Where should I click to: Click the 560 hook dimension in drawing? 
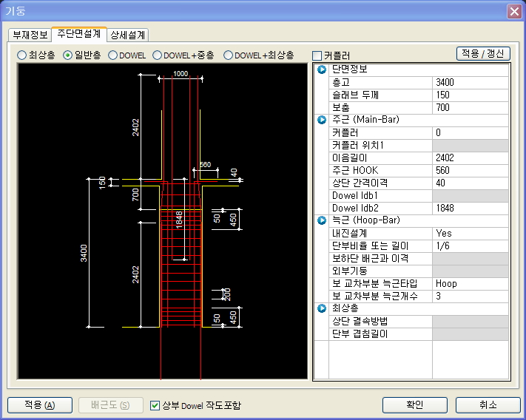pyautogui.click(x=206, y=165)
